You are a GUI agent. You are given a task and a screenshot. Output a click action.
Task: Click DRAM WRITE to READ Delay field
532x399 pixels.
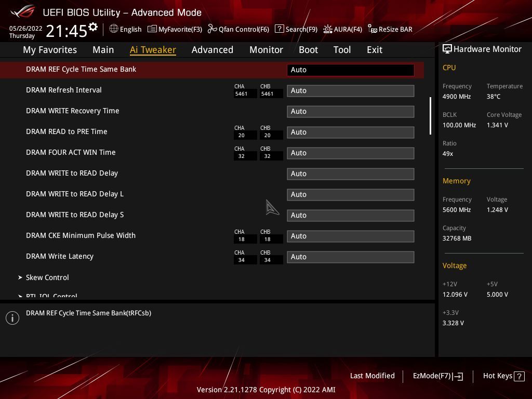coord(351,174)
